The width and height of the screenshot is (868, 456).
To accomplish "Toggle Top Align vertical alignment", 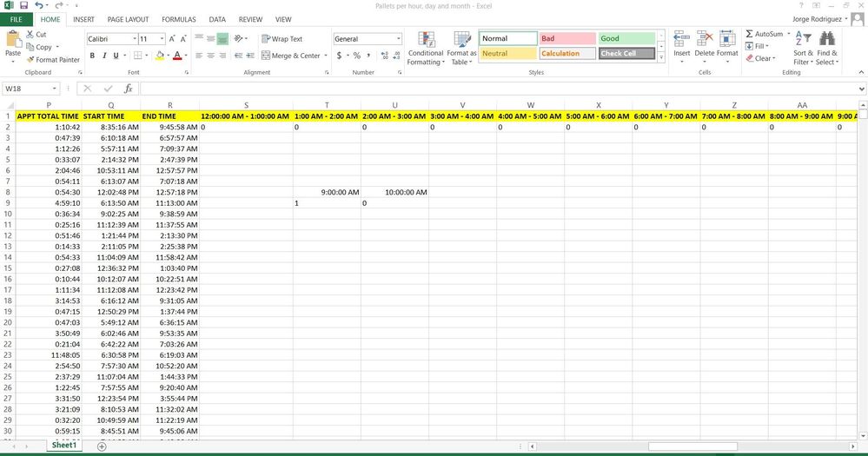I will pyautogui.click(x=199, y=39).
